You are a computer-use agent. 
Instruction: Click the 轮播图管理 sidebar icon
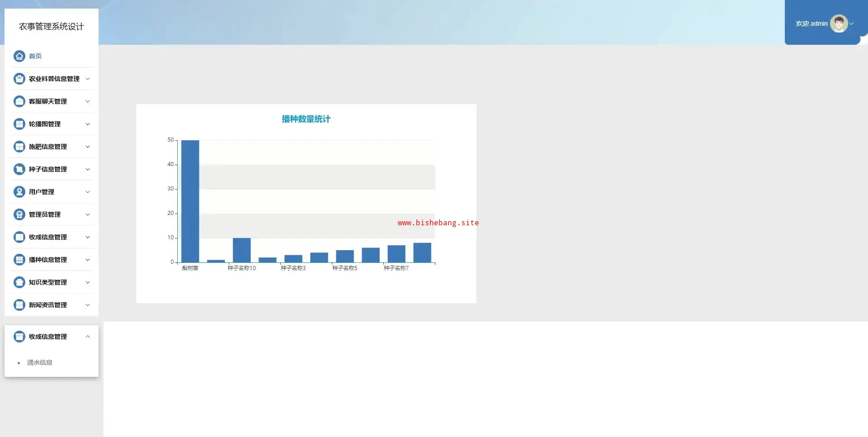point(19,124)
